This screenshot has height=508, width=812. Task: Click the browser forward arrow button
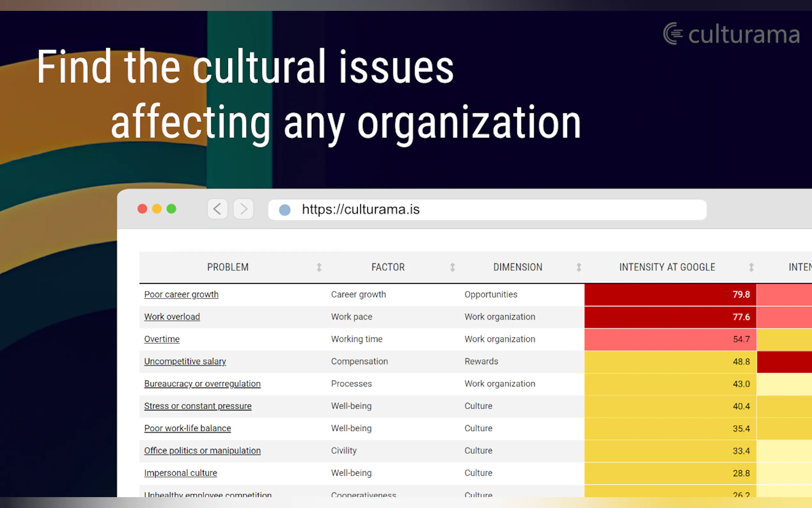pos(243,209)
